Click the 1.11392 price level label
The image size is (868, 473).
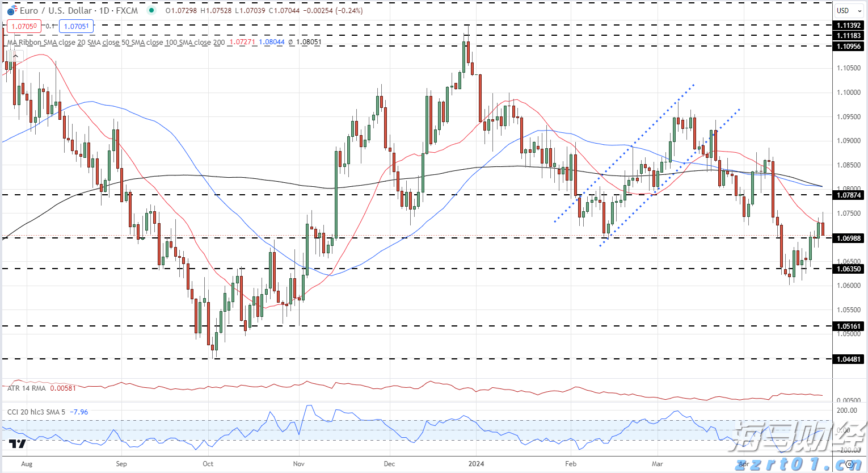click(x=849, y=26)
